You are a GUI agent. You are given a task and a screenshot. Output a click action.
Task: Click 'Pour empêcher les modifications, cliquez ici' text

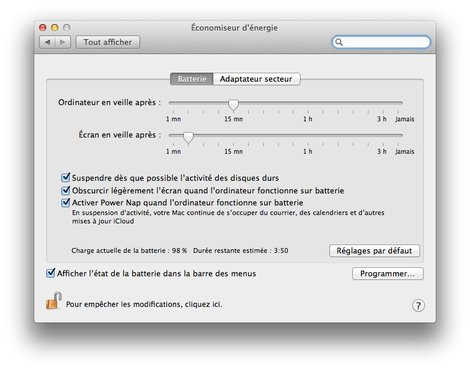144,304
